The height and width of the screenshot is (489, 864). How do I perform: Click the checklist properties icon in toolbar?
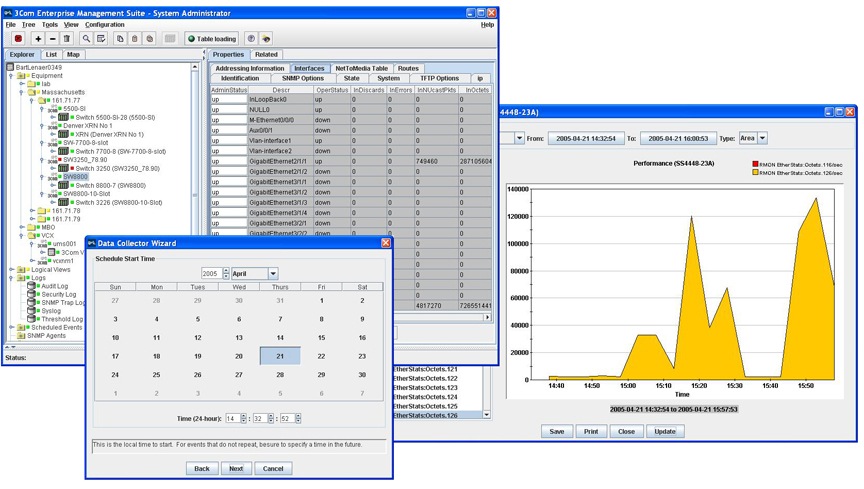(x=101, y=39)
